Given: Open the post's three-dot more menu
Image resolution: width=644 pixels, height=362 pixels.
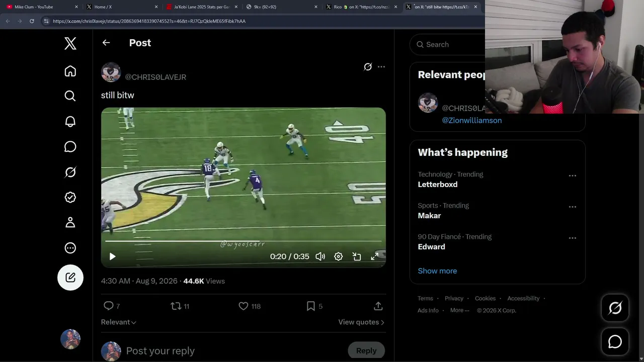Looking at the screenshot, I should [381, 67].
